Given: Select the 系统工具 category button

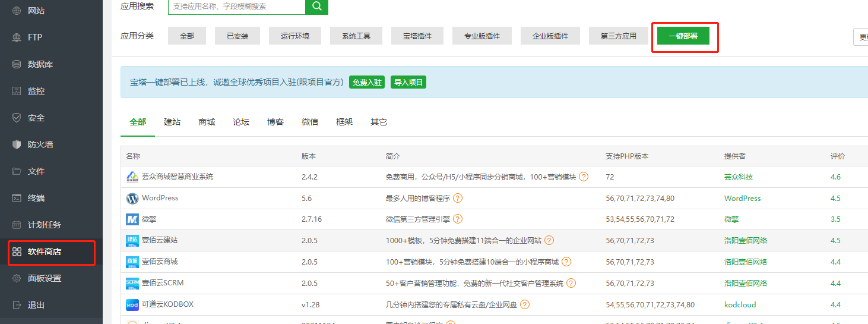Looking at the screenshot, I should 356,36.
